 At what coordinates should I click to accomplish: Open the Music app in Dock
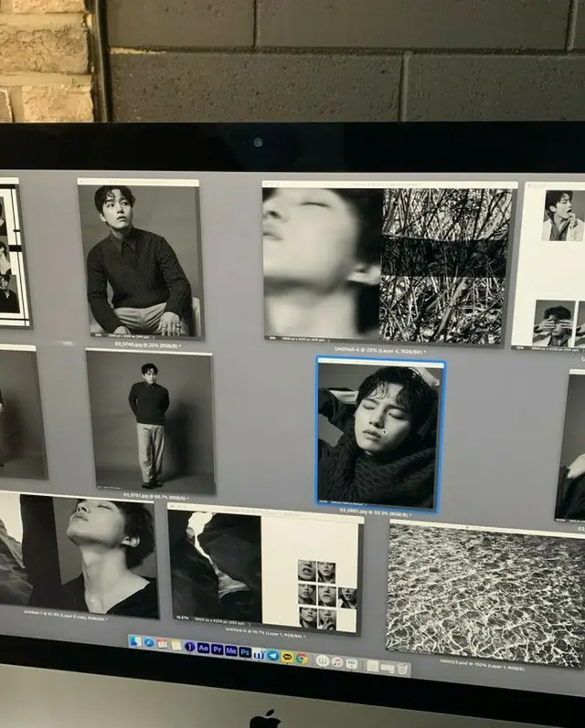[x=337, y=662]
